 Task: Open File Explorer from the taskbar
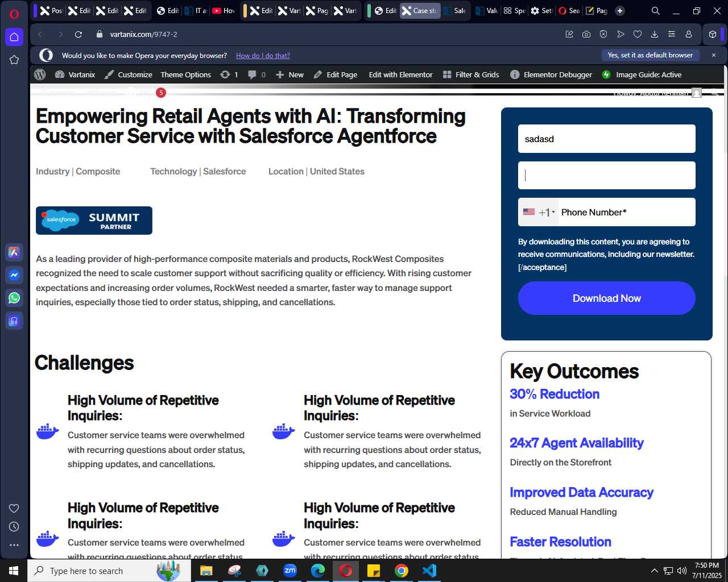point(206,571)
